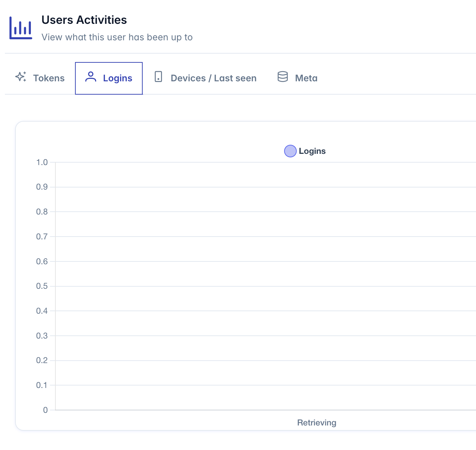Click the person icon in Logins tab
Image resolution: width=476 pixels, height=450 pixels.
[91, 77]
